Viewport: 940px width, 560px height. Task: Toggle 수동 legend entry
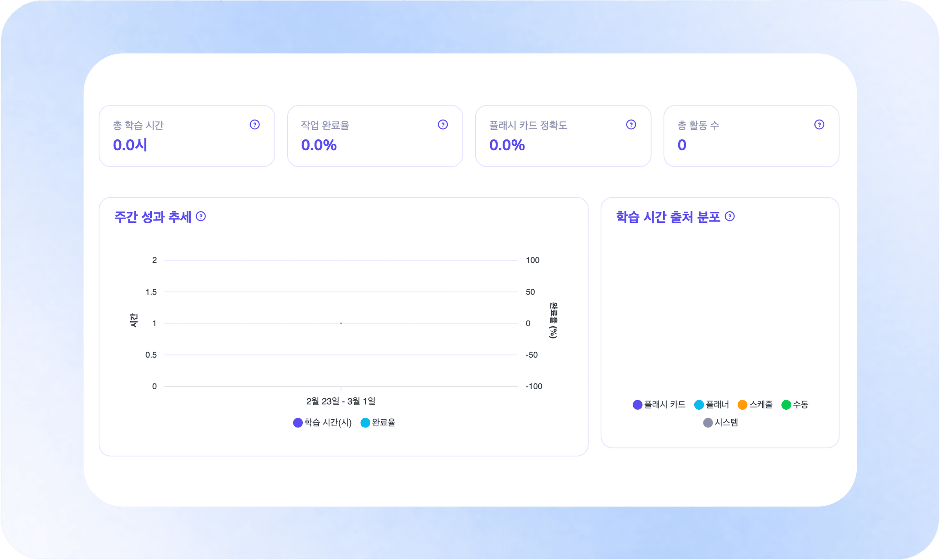[800, 405]
